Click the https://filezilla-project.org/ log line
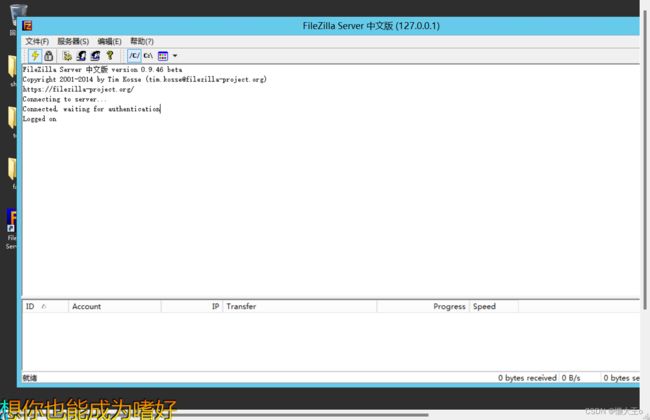The width and height of the screenshot is (650, 420). (78, 90)
